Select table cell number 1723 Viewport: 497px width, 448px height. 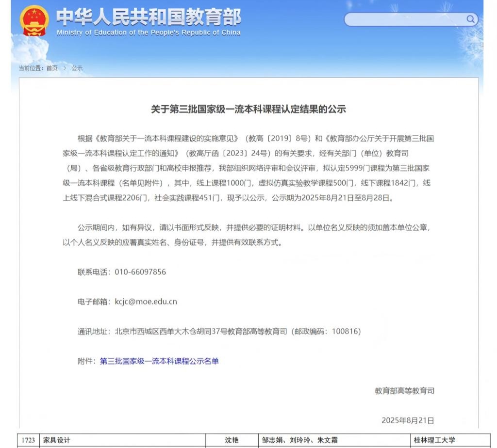pyautogui.click(x=28, y=440)
